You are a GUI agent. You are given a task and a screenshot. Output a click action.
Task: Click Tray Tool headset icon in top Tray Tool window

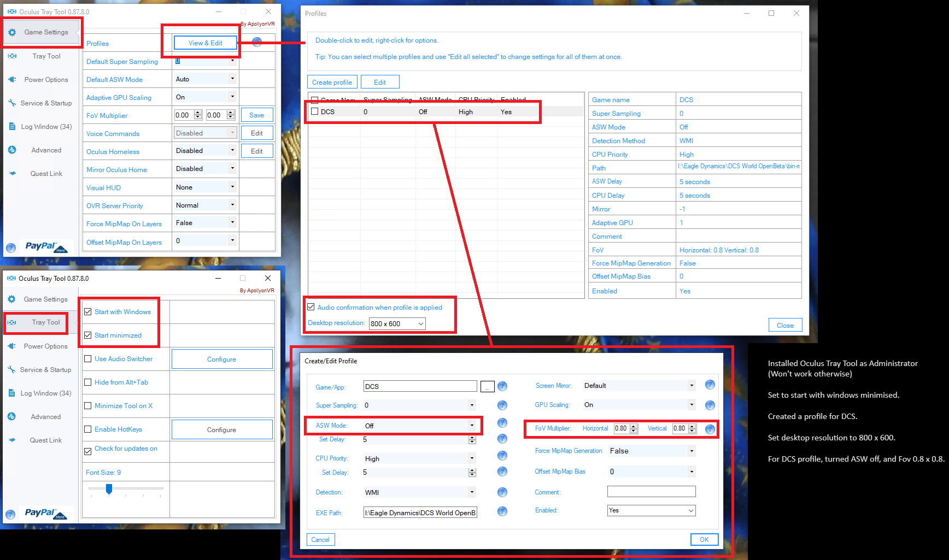[12, 56]
